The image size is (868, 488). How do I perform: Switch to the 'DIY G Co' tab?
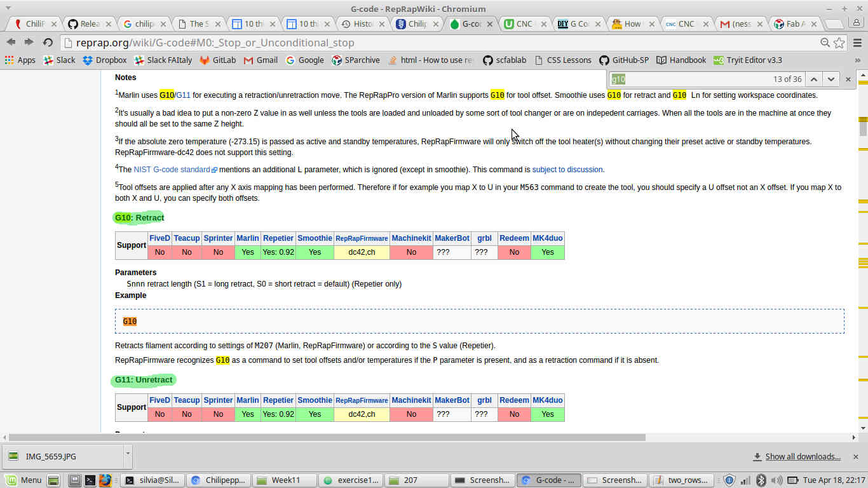(x=579, y=24)
